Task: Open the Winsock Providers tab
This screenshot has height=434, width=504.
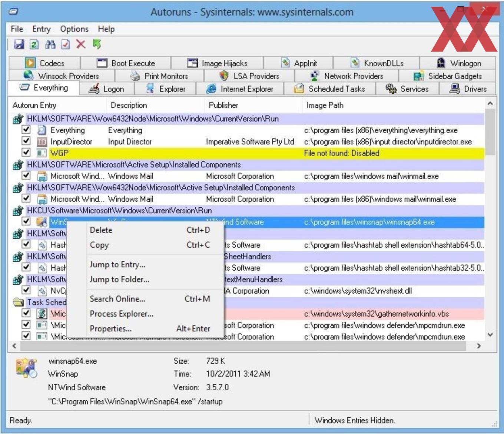Action: coord(61,76)
